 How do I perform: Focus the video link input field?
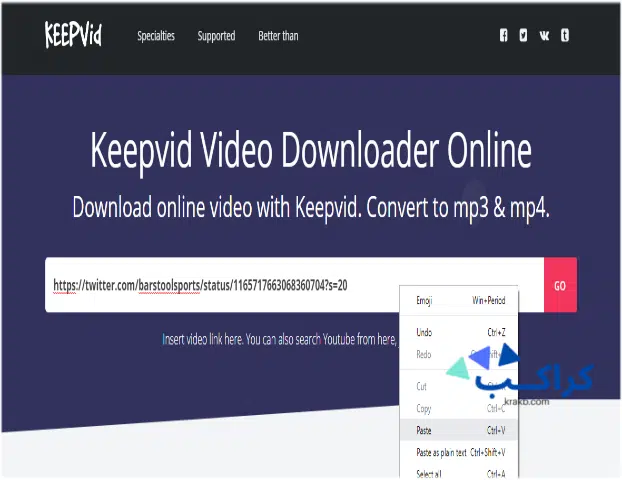[x=294, y=285]
